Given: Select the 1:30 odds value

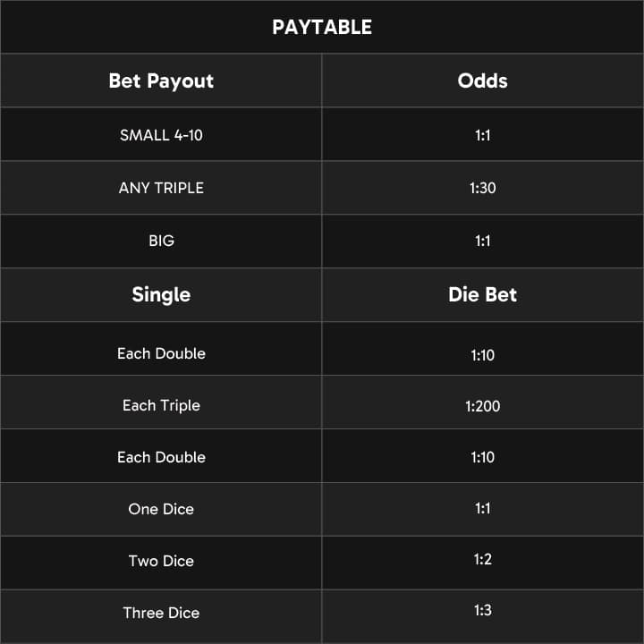Looking at the screenshot, I should point(483,188).
